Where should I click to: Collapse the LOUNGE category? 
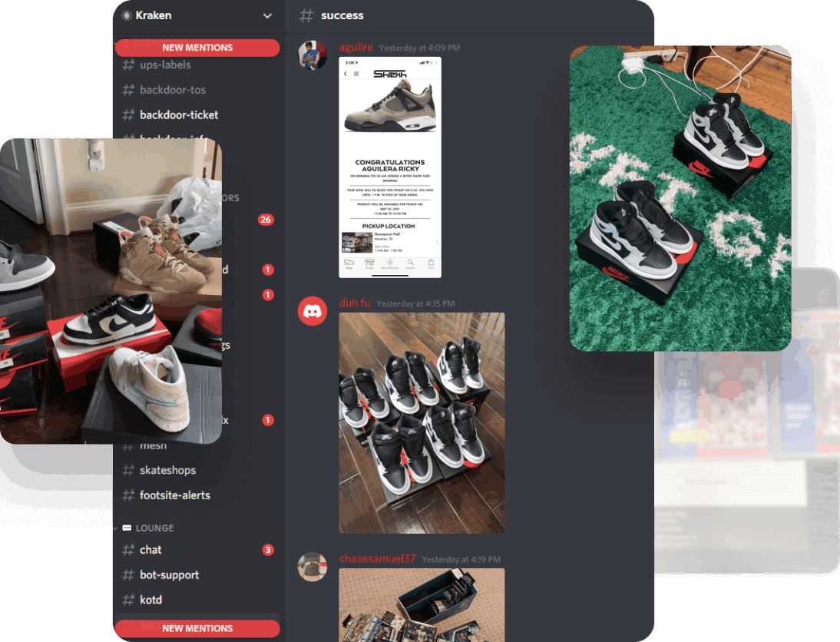[155, 528]
